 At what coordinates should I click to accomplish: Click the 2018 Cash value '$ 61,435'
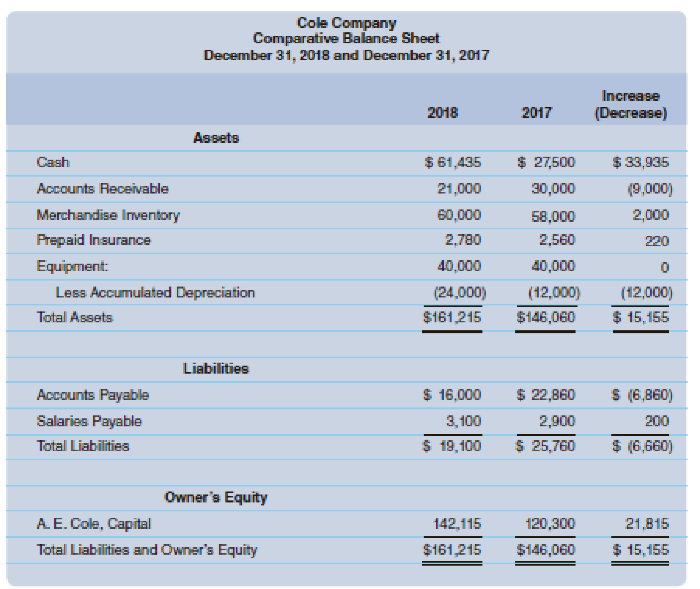pos(453,162)
